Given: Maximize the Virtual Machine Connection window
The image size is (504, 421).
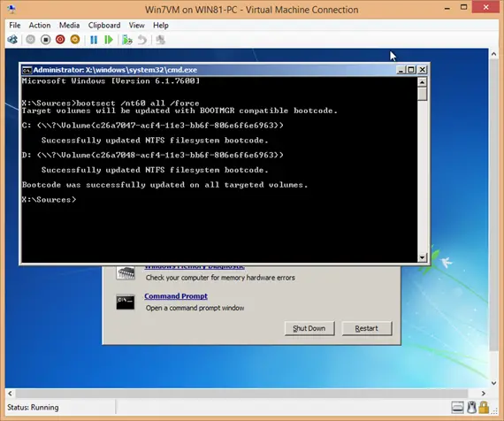Looking at the screenshot, I should point(463,7).
